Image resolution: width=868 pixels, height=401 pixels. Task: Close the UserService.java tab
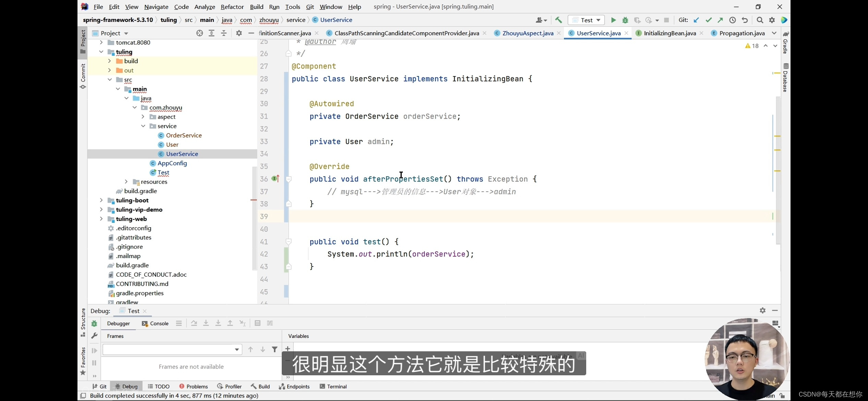pyautogui.click(x=626, y=33)
